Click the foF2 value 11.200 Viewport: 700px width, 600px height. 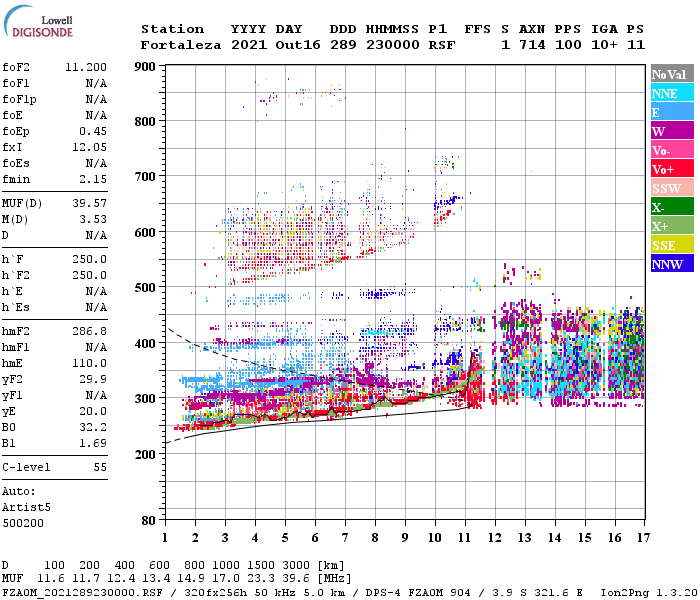86,67
